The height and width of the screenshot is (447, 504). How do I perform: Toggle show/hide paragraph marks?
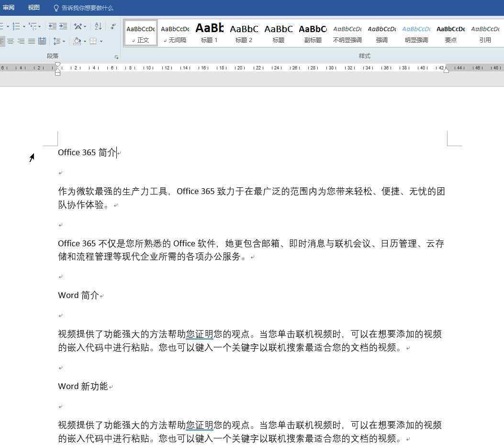tap(113, 26)
